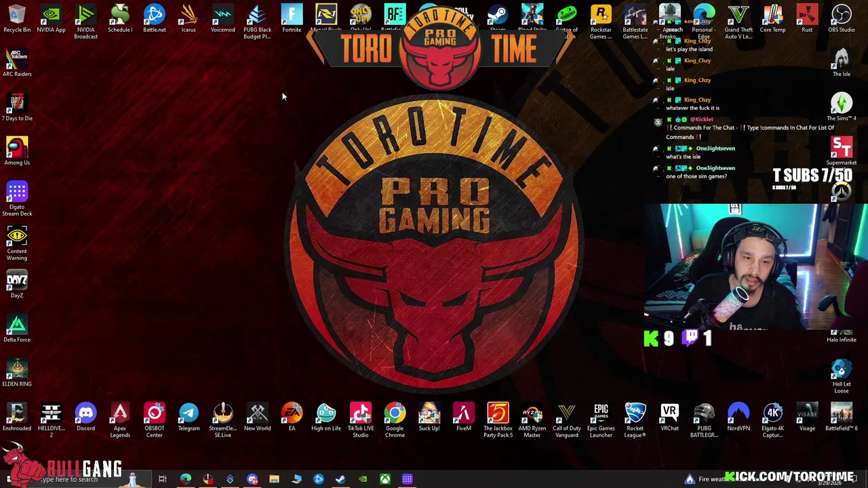The image size is (868, 488).
Task: Select the ARC Raiders shortcut
Action: (x=17, y=62)
